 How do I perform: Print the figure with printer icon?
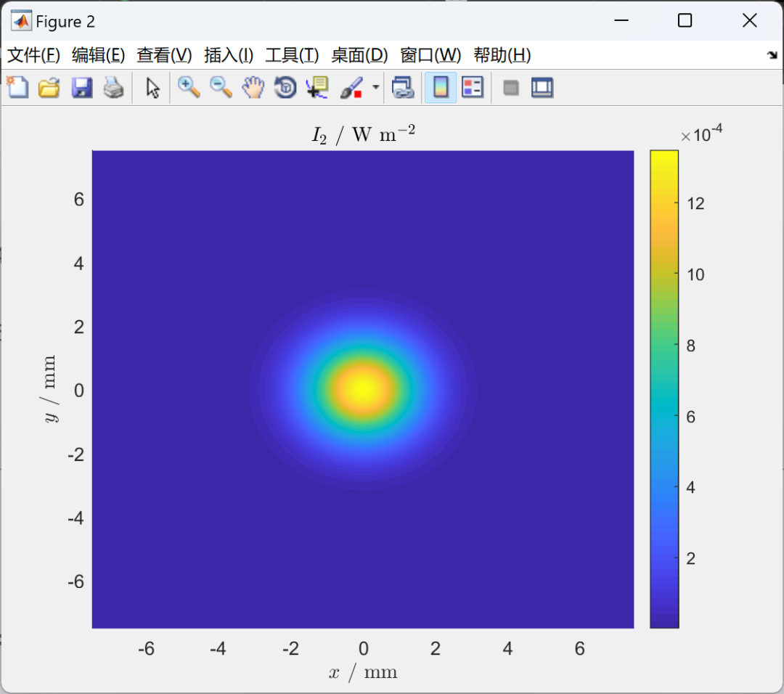tap(113, 88)
